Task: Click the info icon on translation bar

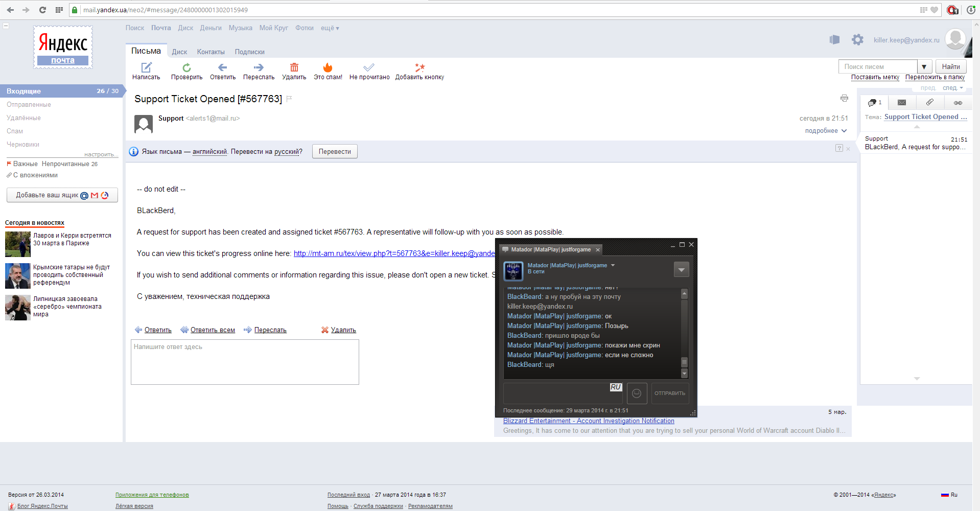Action: click(133, 152)
